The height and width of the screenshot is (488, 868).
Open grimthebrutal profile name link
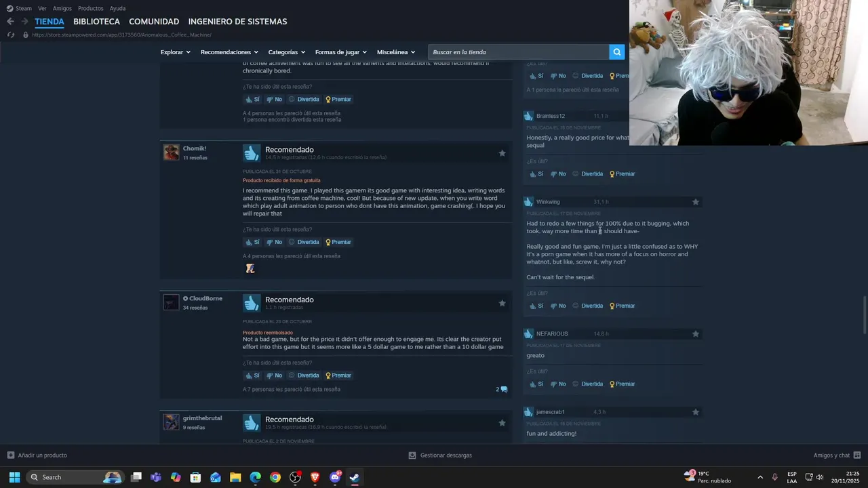(x=202, y=418)
